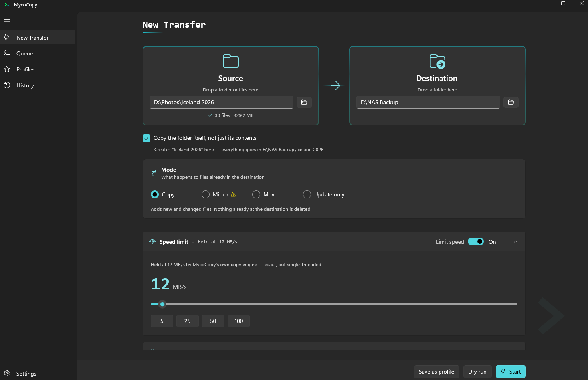The image size is (588, 380).
Task: Click 'Creates "Iceland 2026" here' description text
Action: [x=239, y=150]
